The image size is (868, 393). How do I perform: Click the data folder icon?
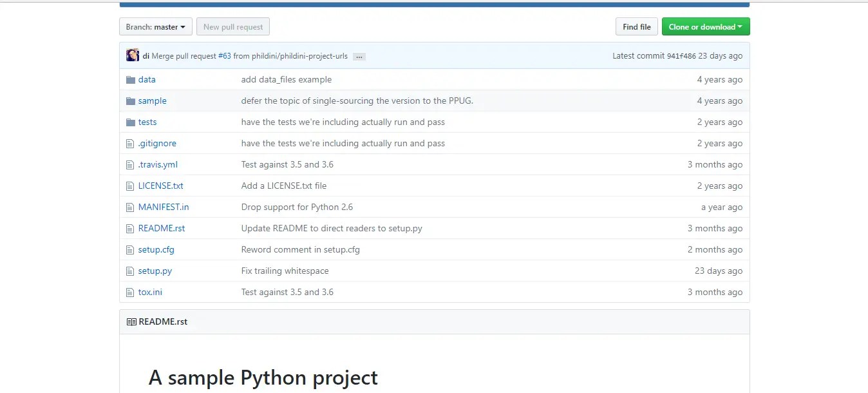[131, 79]
